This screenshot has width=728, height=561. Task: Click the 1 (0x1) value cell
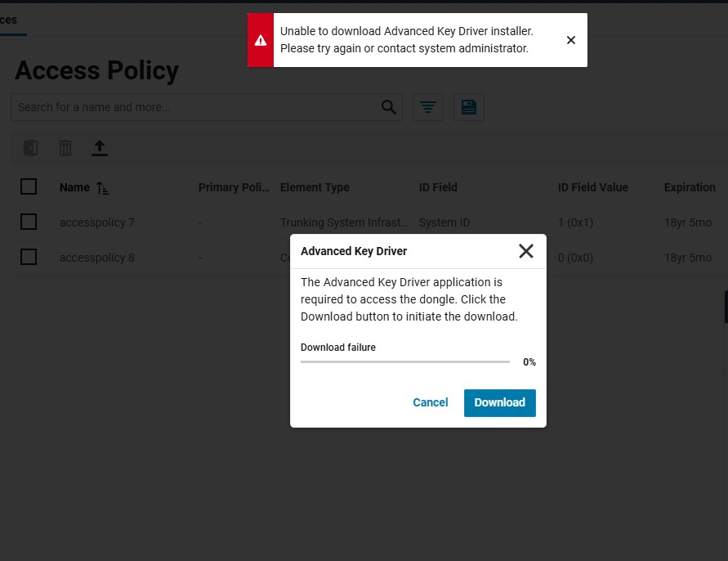575,222
